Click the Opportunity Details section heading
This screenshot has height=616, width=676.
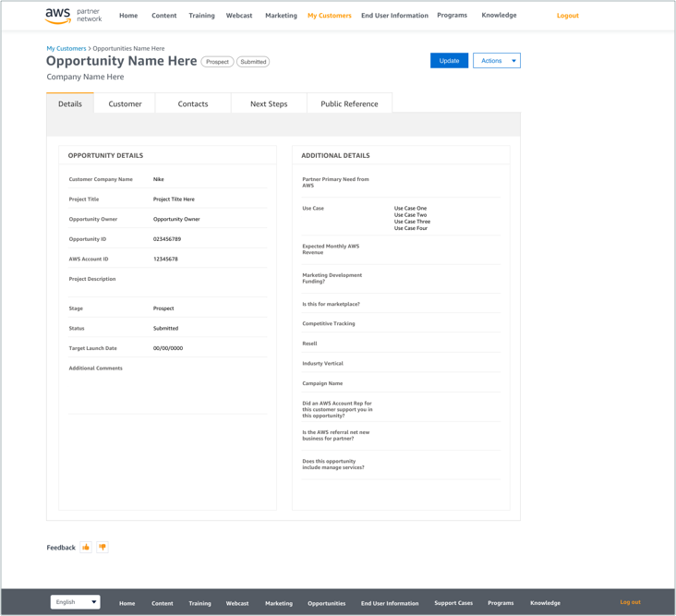(105, 156)
